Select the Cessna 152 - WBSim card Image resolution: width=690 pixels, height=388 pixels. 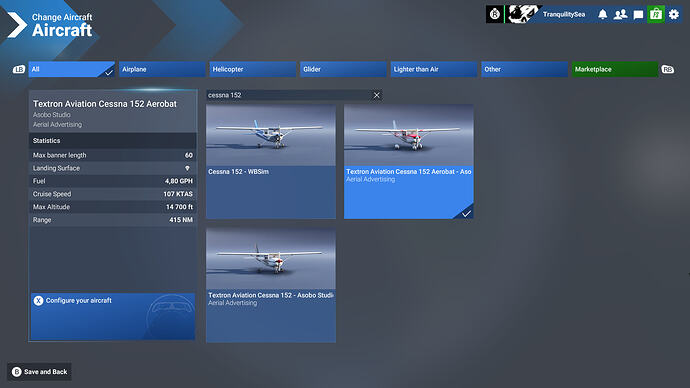tap(271, 161)
